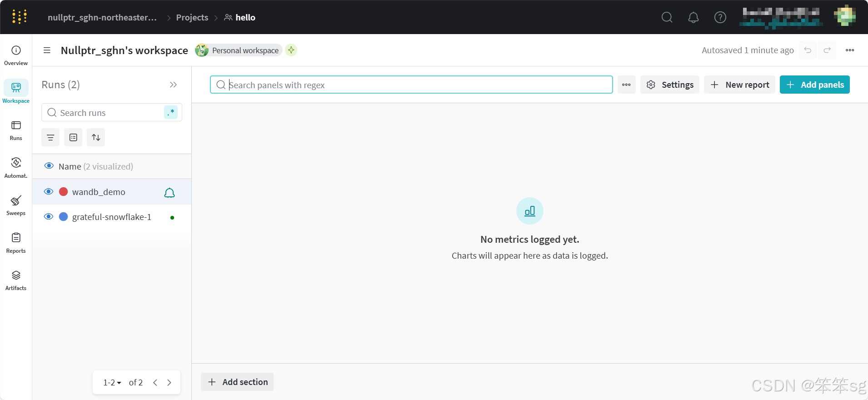Click the Weights & Biases logo icon
Viewport: 868px width, 400px height.
tap(19, 17)
